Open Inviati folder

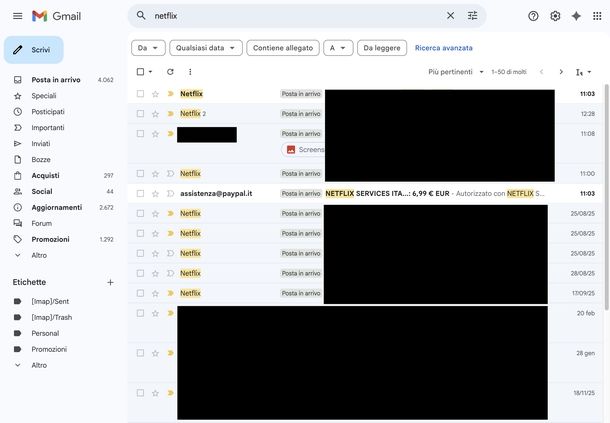click(x=41, y=144)
